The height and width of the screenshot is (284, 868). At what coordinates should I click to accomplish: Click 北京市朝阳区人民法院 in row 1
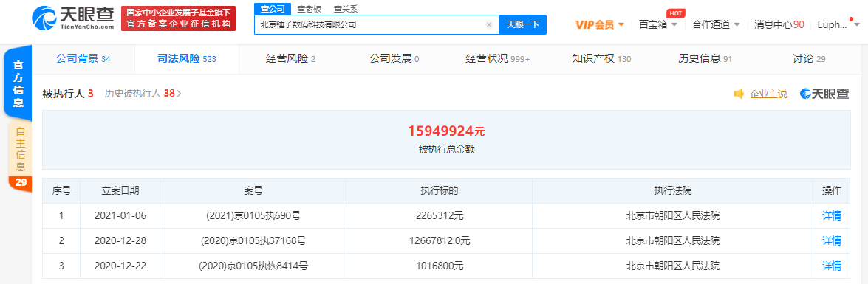(x=672, y=216)
